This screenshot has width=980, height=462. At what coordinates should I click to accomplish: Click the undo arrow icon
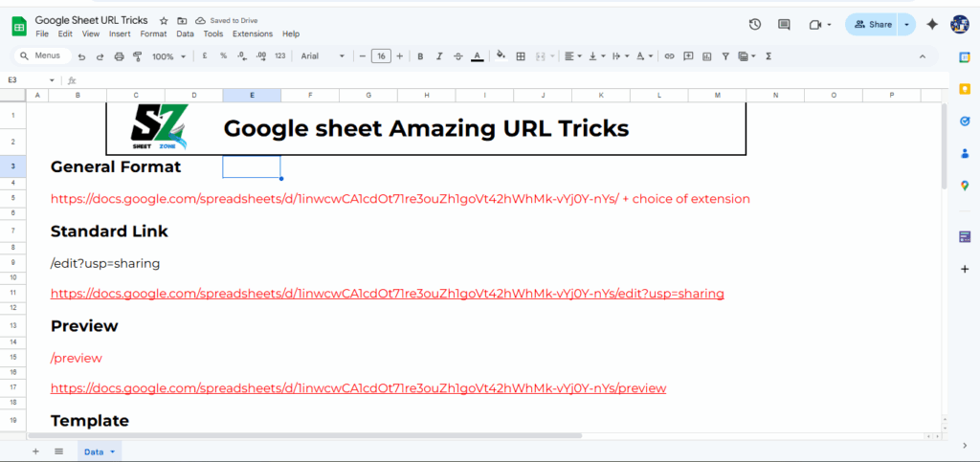click(82, 56)
